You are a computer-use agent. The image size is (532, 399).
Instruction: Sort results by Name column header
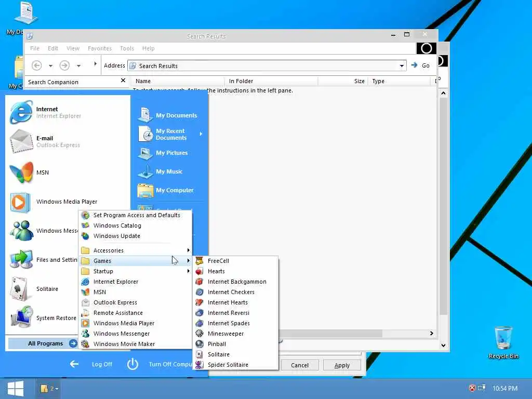pyautogui.click(x=178, y=81)
